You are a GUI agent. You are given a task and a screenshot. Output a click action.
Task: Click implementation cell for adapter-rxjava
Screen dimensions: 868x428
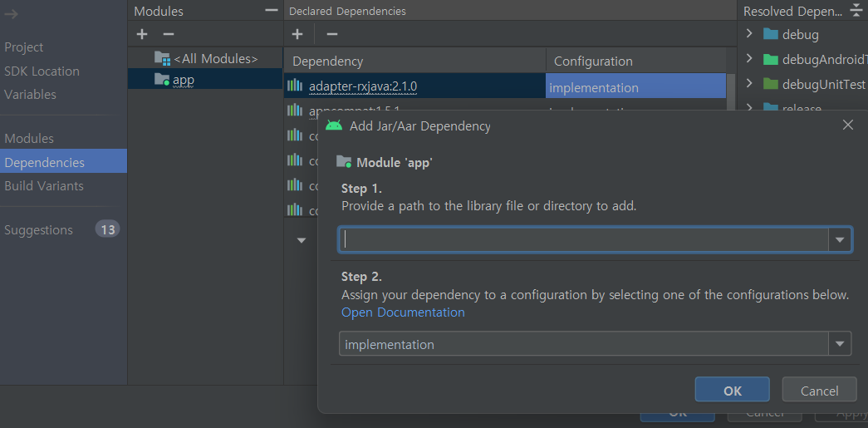(x=636, y=86)
